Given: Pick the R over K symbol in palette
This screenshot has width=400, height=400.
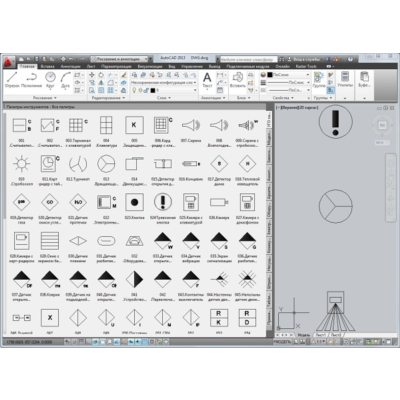Looking at the screenshot, I should (x=219, y=318).
